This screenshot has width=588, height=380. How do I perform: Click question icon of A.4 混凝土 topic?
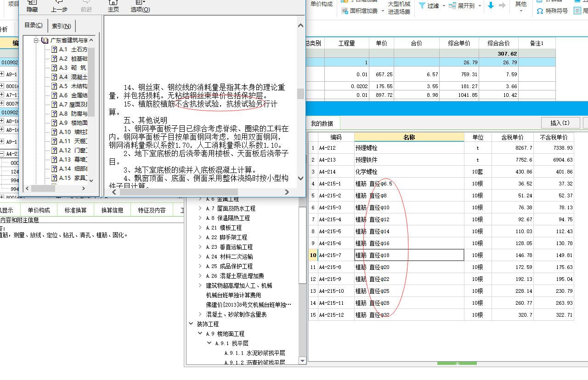54,77
